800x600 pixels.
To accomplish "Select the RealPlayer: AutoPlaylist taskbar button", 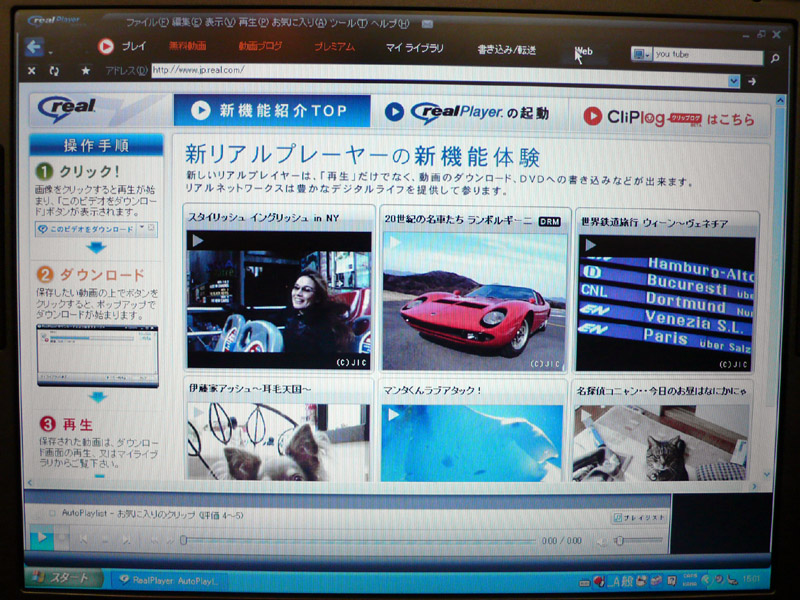I will pos(169,580).
